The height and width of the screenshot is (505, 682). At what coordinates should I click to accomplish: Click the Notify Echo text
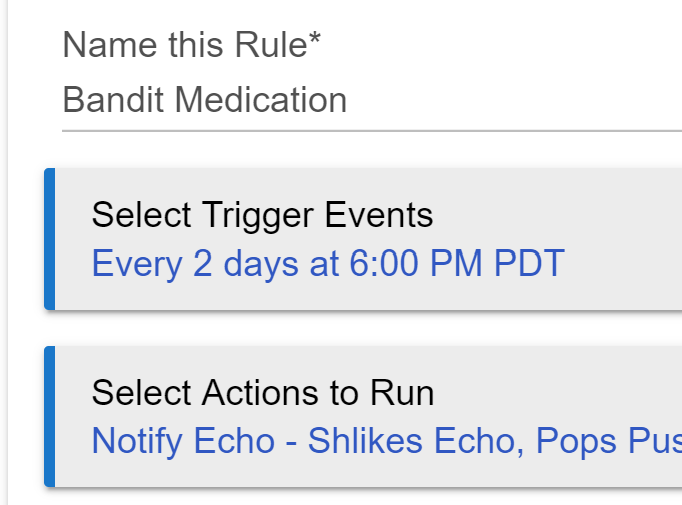pyautogui.click(x=183, y=441)
